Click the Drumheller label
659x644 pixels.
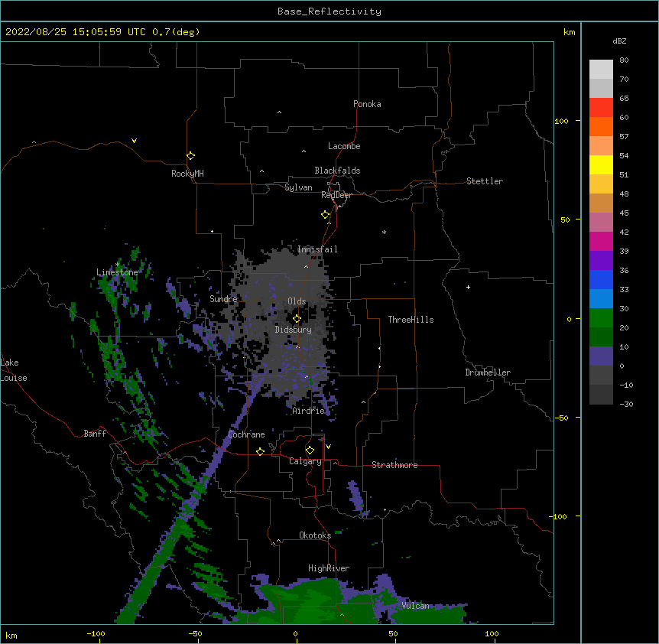(488, 372)
